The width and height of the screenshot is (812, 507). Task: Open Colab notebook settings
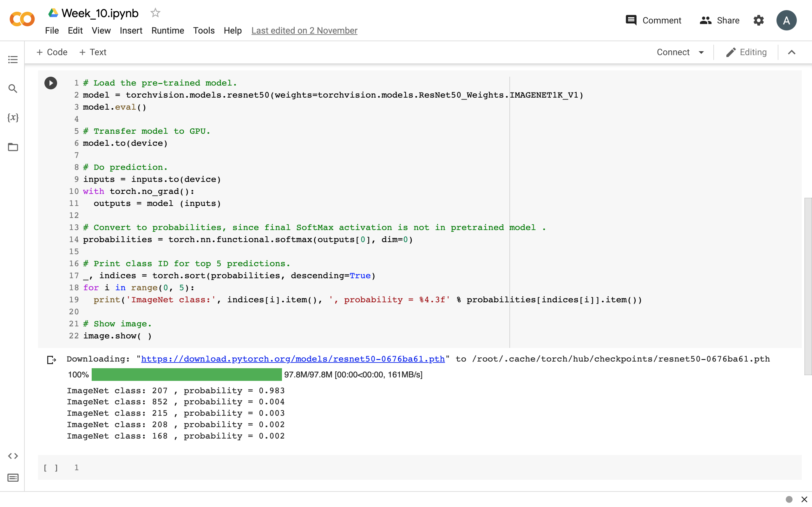point(758,20)
